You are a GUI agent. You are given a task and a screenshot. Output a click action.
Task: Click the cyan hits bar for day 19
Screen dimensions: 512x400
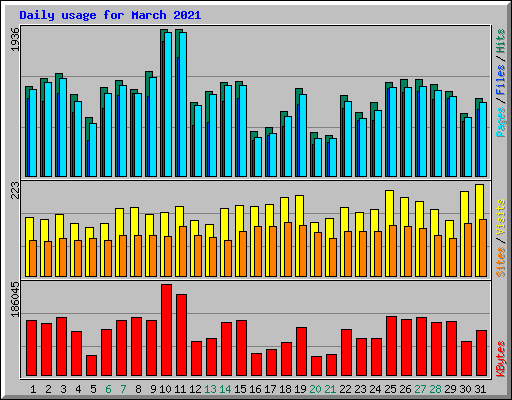[303, 135]
